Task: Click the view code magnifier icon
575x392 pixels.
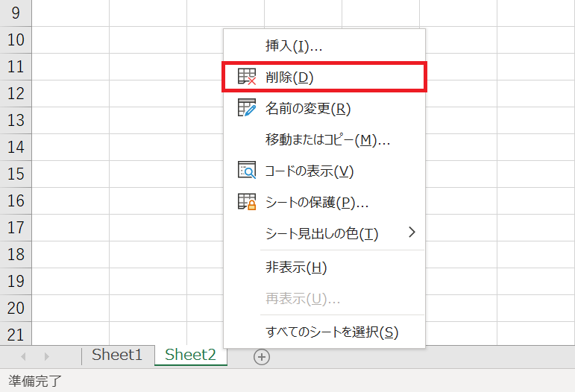Action: (x=247, y=171)
